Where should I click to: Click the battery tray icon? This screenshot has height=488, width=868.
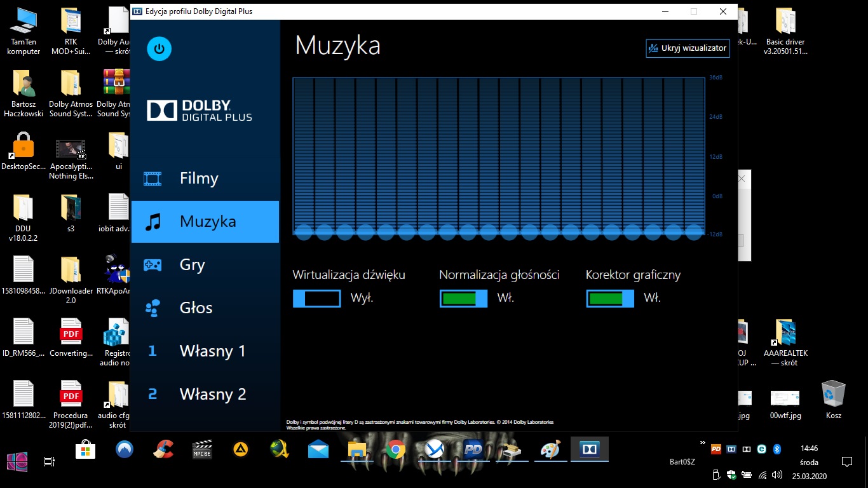tap(747, 475)
